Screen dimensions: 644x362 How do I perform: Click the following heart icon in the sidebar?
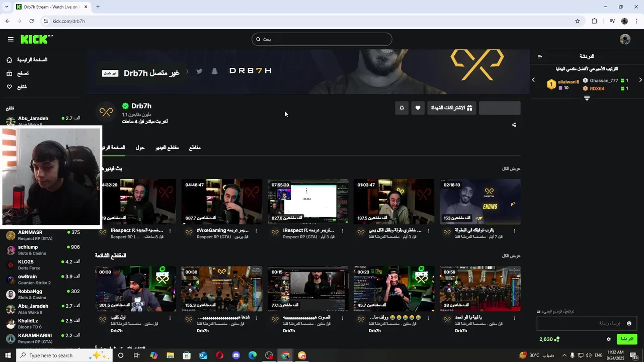(9, 87)
